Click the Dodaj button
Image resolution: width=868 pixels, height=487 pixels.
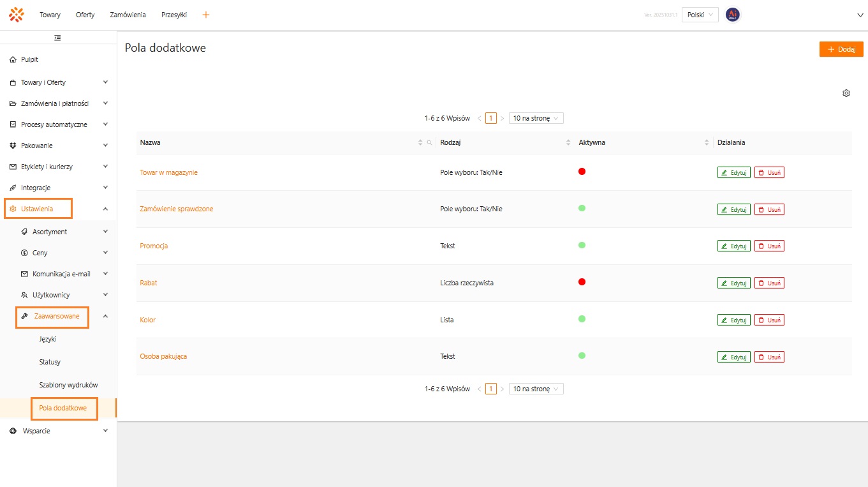[x=841, y=49]
